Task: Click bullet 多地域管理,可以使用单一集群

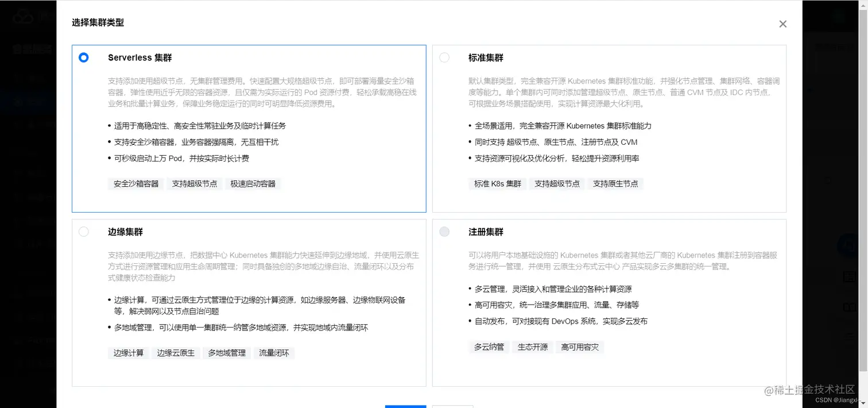Action: coord(241,328)
